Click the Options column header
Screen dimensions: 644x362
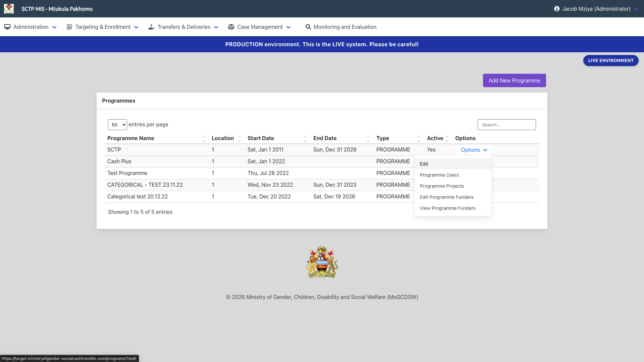click(465, 138)
